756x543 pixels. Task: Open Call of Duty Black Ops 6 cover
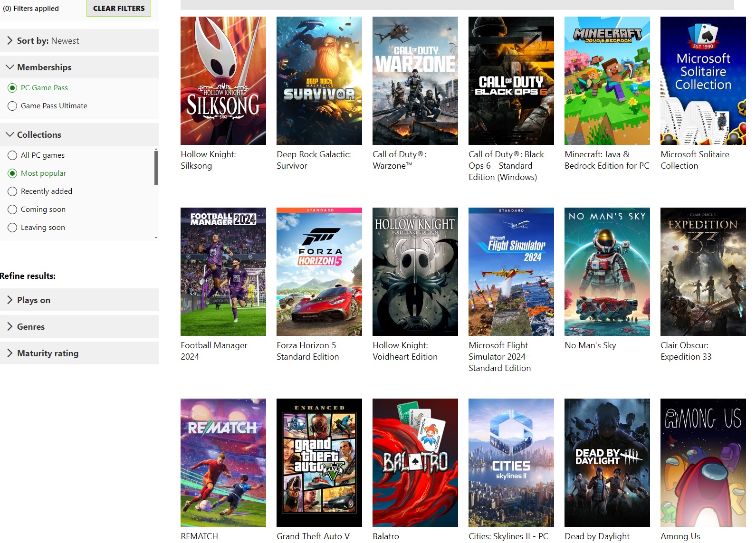[x=511, y=81]
